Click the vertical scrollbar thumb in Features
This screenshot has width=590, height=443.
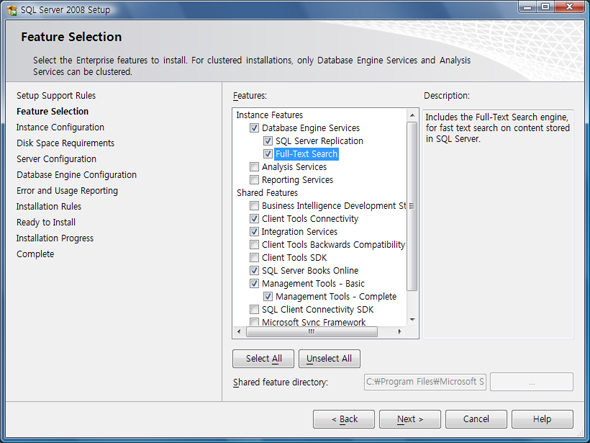pos(412,206)
